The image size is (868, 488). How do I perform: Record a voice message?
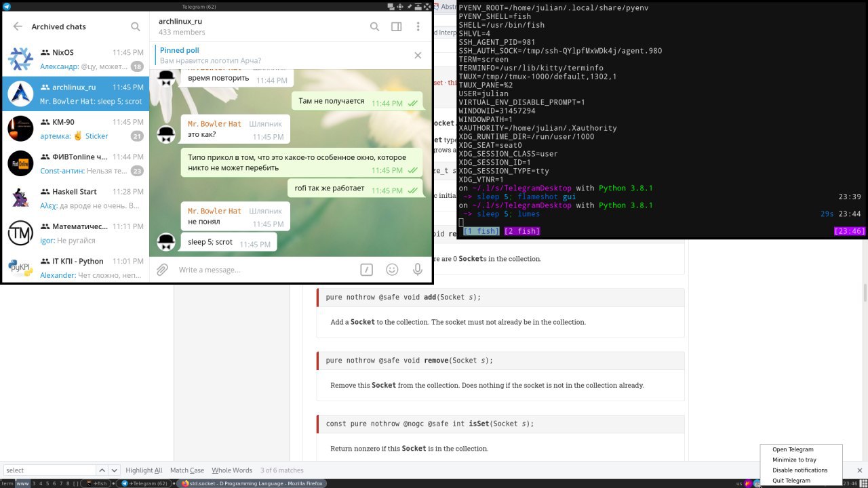[x=418, y=270]
